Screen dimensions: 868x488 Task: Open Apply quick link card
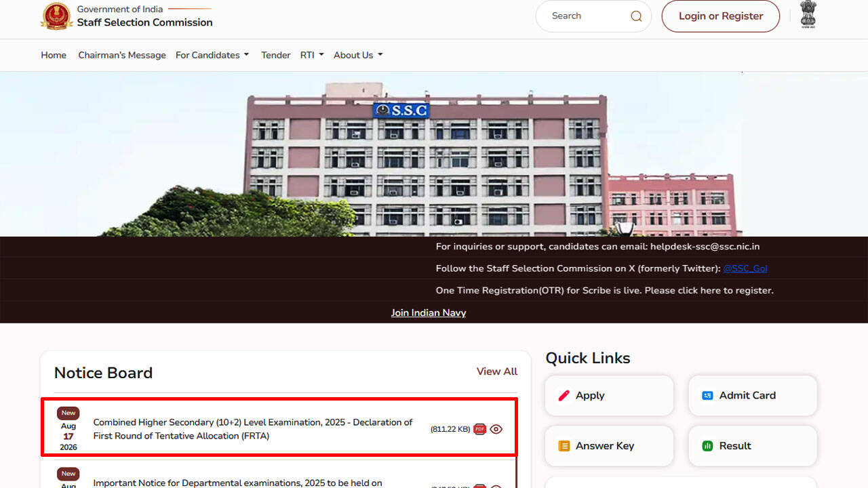pyautogui.click(x=609, y=396)
